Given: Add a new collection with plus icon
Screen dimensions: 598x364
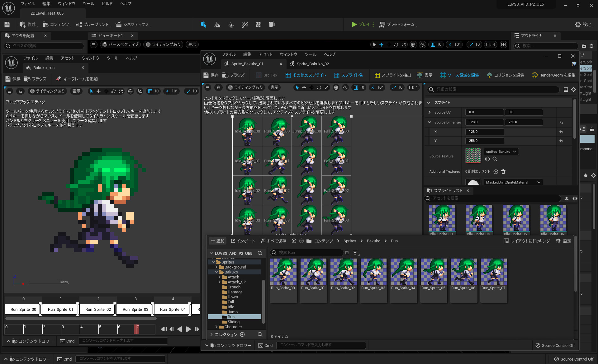Looking at the screenshot, I should (x=242, y=334).
